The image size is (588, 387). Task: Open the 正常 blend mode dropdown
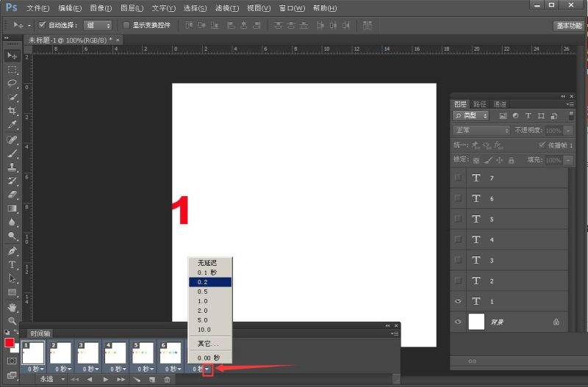tap(482, 130)
